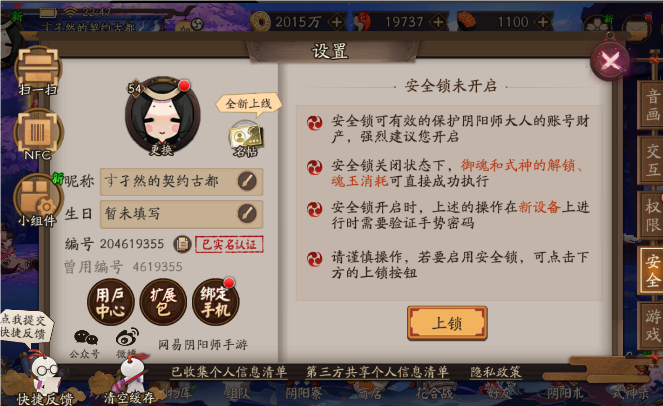Change the avatar via 更换 portrait
Viewport: 663px width, 406px height.
pos(162,116)
